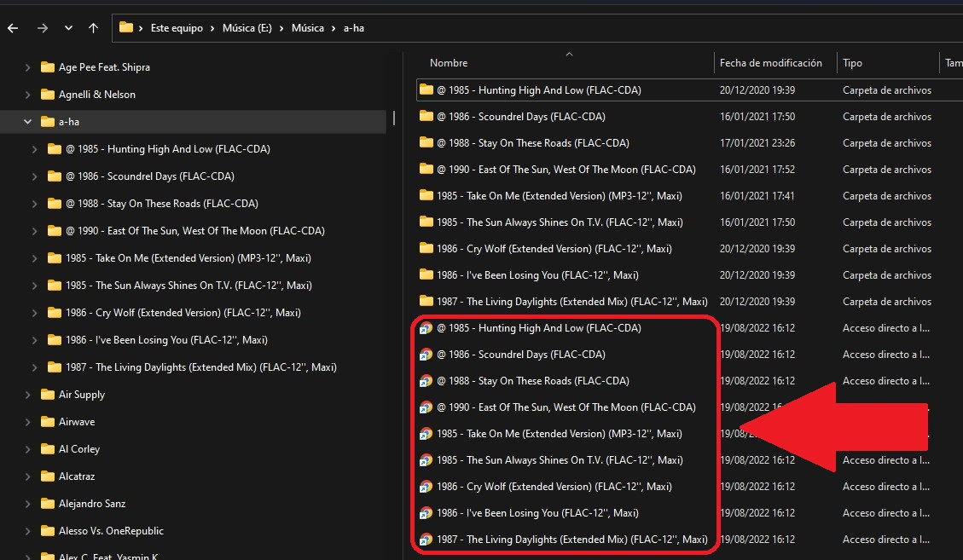Collapse the a-ha tree node

[27, 122]
